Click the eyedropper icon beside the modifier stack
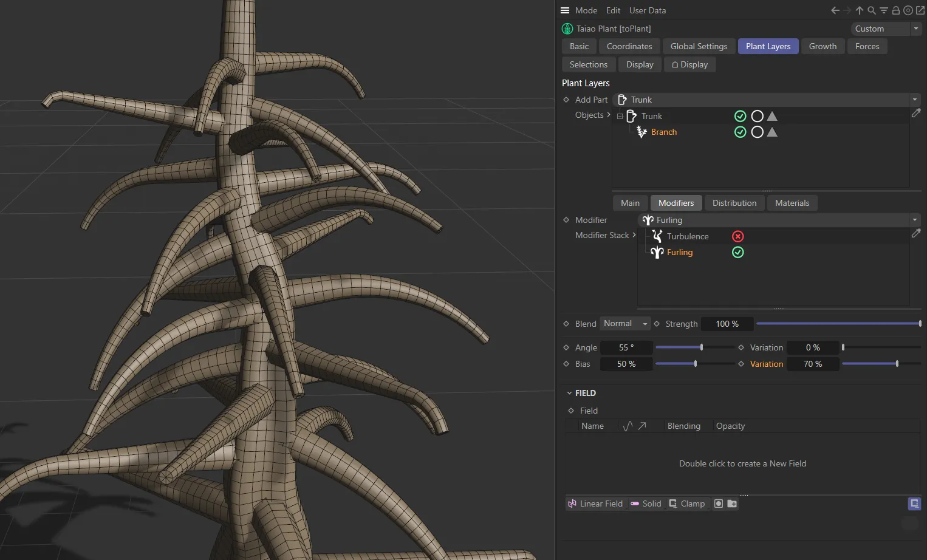Screen dimensions: 927x560 [x=916, y=233]
